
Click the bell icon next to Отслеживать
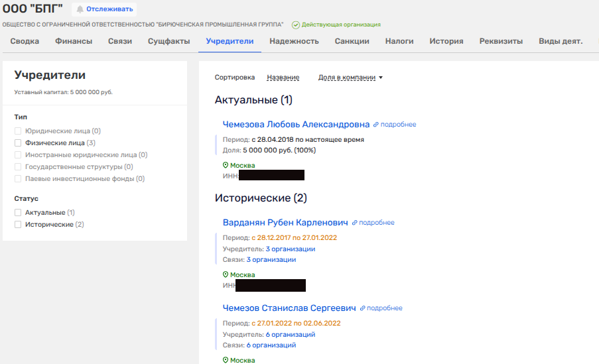[x=80, y=9]
